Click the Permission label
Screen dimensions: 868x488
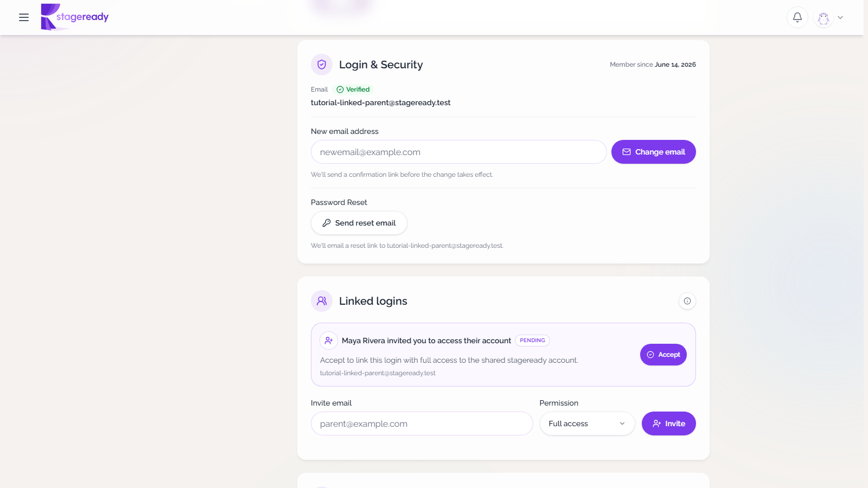click(559, 403)
